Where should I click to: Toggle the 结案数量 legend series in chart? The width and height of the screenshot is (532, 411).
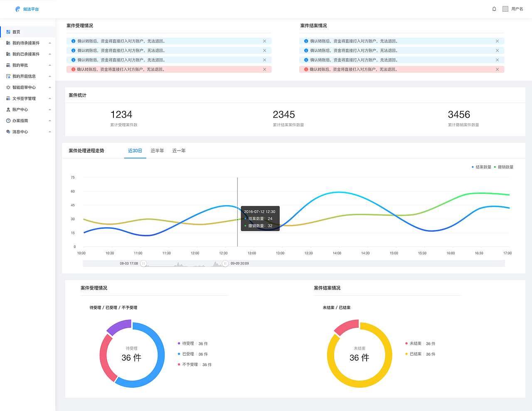(x=481, y=167)
